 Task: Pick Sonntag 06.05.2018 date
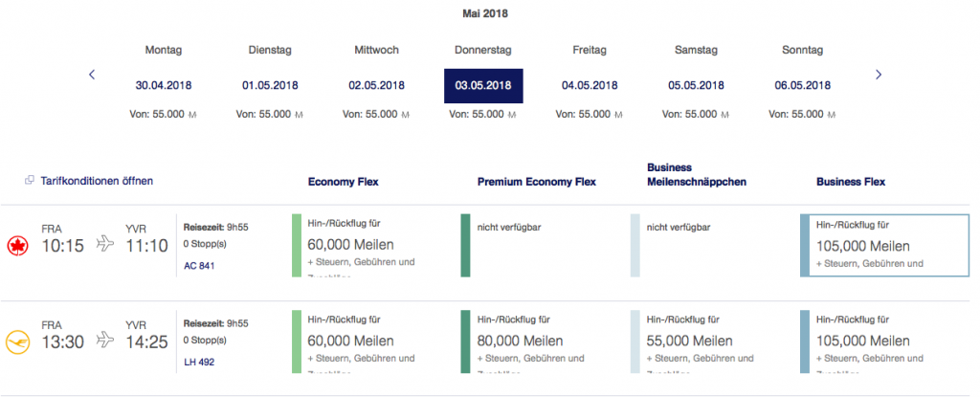(x=802, y=84)
